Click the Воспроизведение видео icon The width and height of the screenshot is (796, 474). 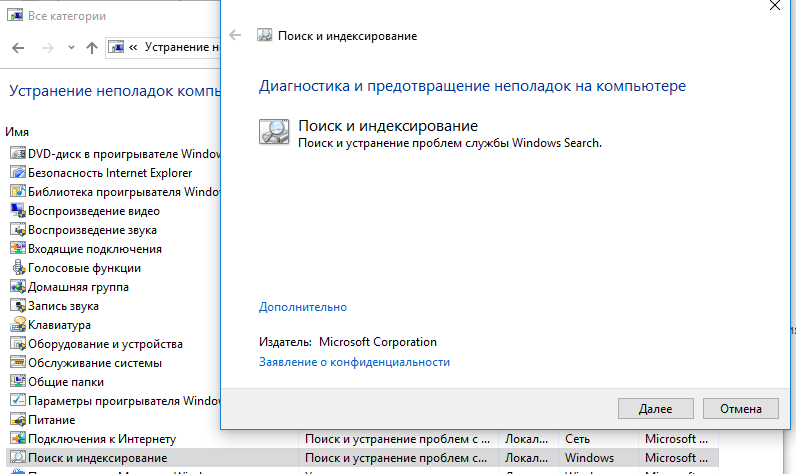18,211
